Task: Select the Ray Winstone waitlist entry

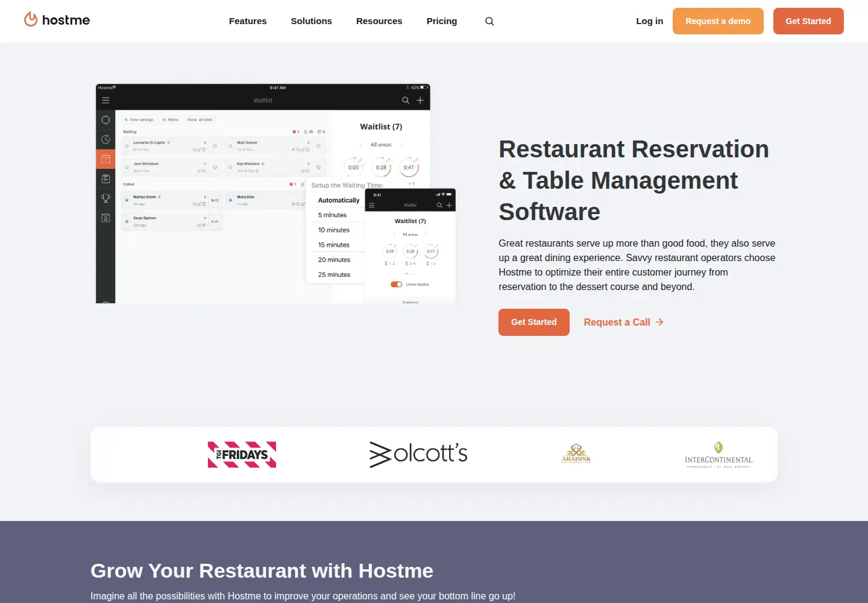Action: click(275, 167)
